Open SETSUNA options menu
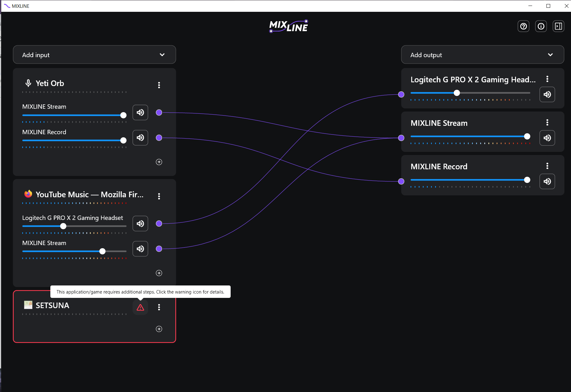 click(x=159, y=307)
